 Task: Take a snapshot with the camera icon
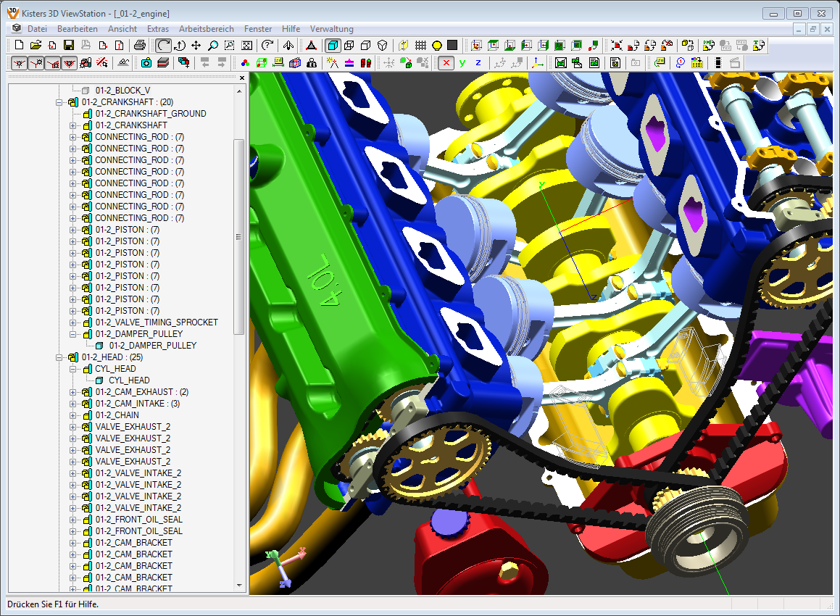146,63
